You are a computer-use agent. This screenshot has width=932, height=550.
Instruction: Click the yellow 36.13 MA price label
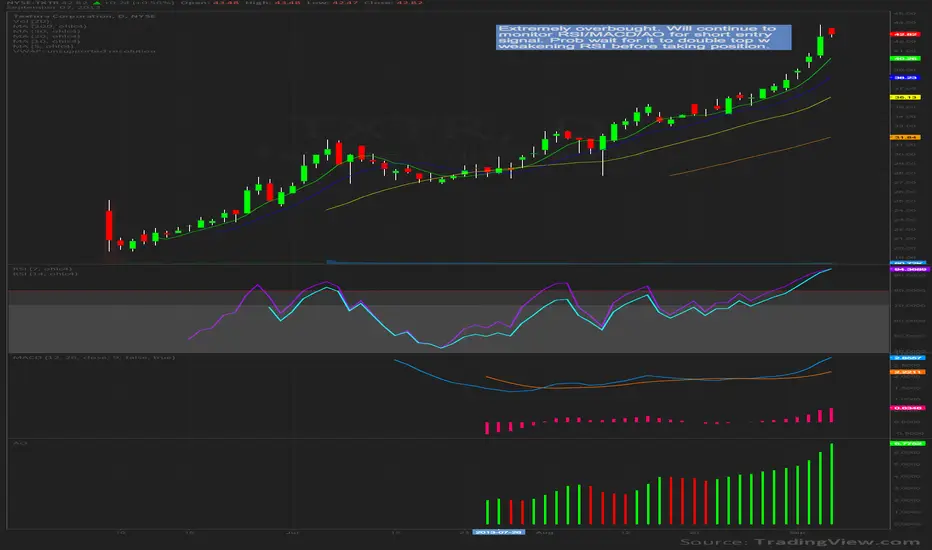tap(905, 97)
